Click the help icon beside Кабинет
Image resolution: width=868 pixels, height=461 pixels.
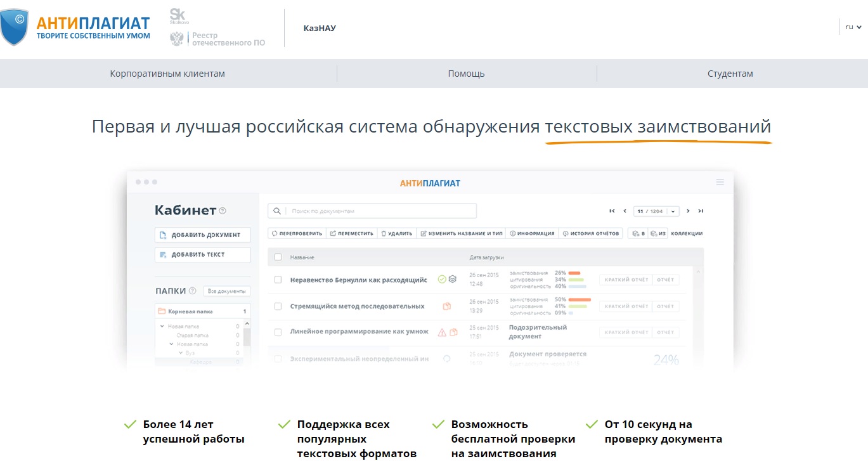pos(223,211)
